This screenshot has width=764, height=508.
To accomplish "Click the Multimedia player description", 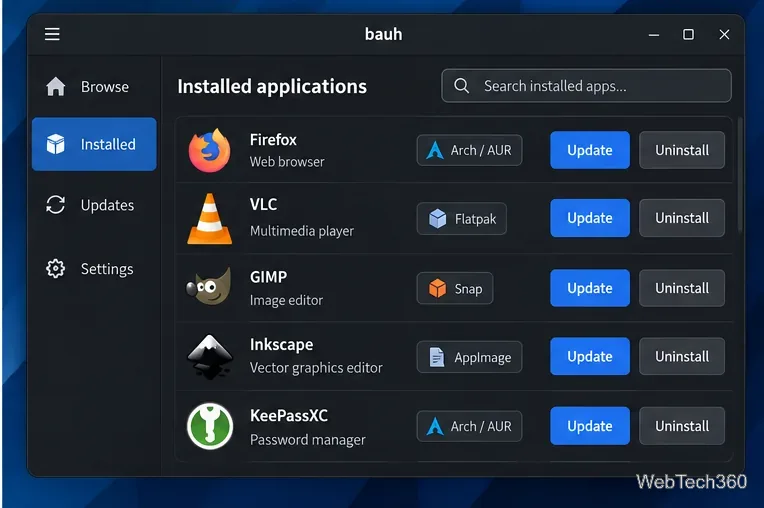I will pyautogui.click(x=302, y=231).
